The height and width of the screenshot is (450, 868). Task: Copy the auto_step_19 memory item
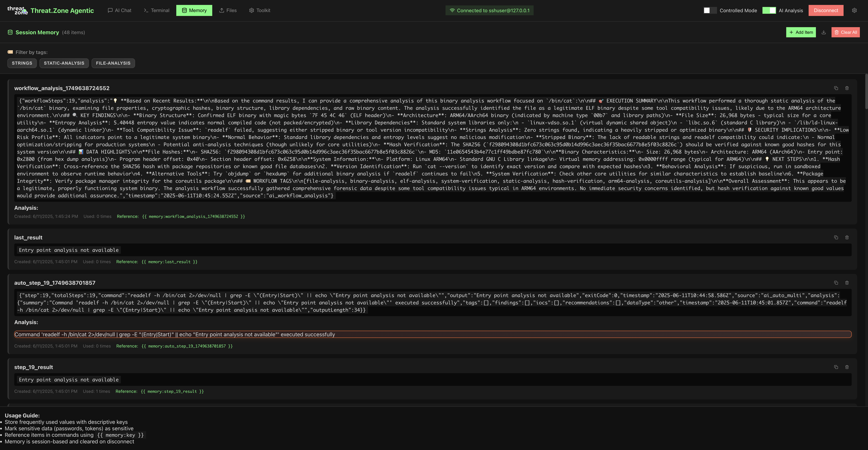(x=836, y=283)
